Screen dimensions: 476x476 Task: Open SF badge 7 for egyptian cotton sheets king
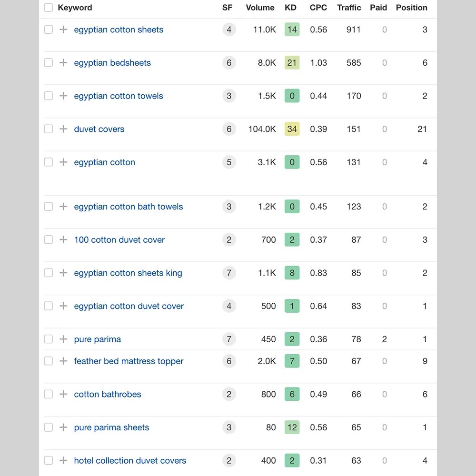pos(229,273)
